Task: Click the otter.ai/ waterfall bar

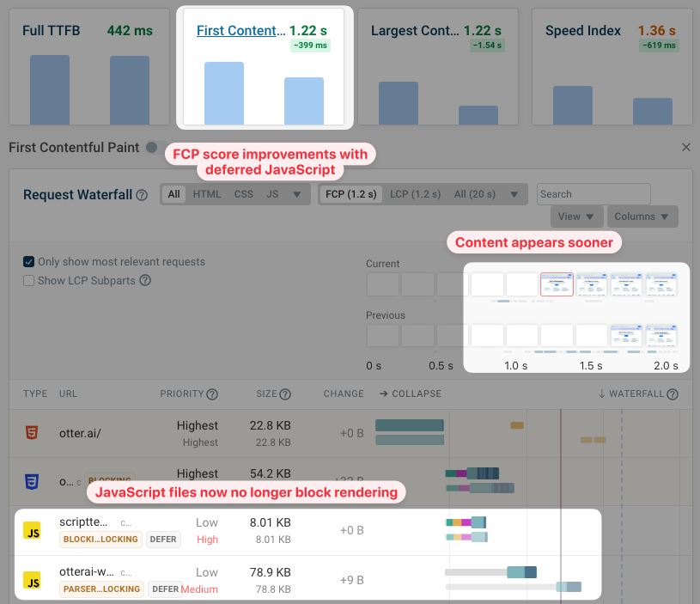Action: point(410,425)
